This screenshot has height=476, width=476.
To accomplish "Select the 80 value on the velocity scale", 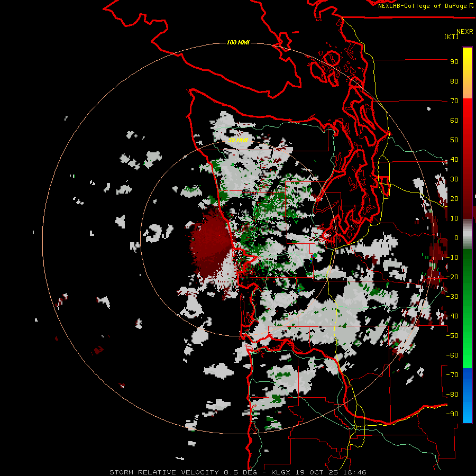I will pyautogui.click(x=454, y=81).
